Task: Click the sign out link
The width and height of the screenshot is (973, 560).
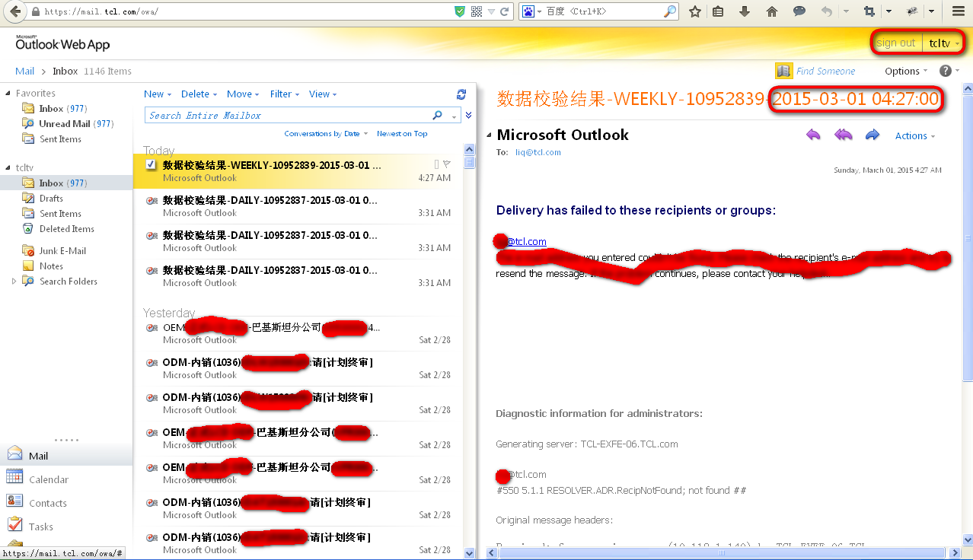Action: [x=895, y=43]
